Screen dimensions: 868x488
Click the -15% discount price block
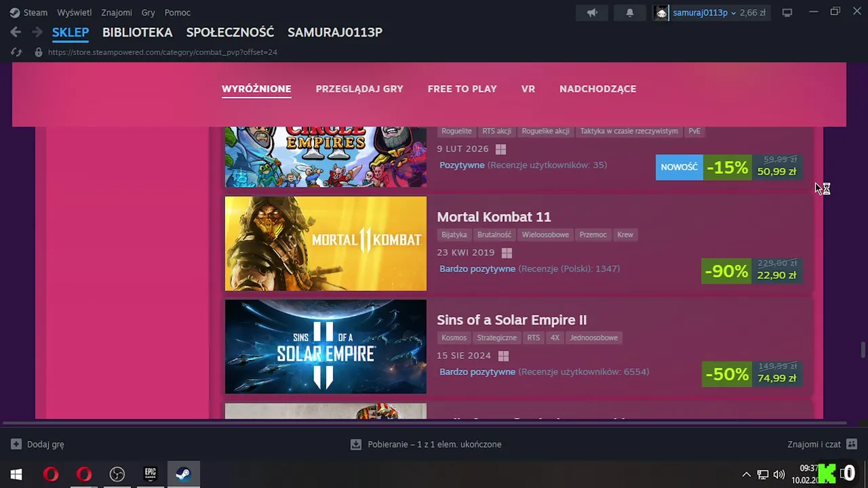(x=753, y=167)
